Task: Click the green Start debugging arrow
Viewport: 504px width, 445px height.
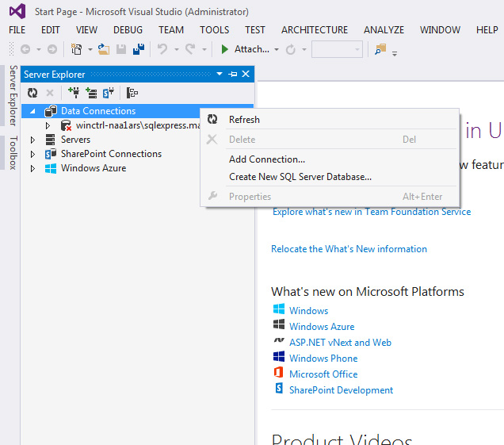Action: click(225, 49)
